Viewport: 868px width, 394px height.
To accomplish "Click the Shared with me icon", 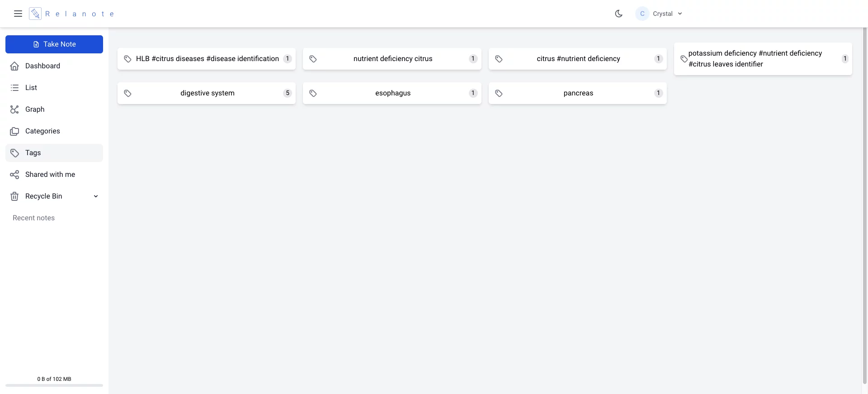I will 14,175.
